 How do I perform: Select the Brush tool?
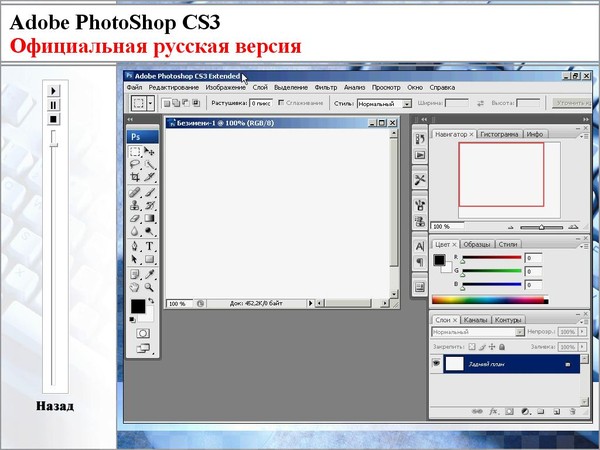pyautogui.click(x=149, y=192)
